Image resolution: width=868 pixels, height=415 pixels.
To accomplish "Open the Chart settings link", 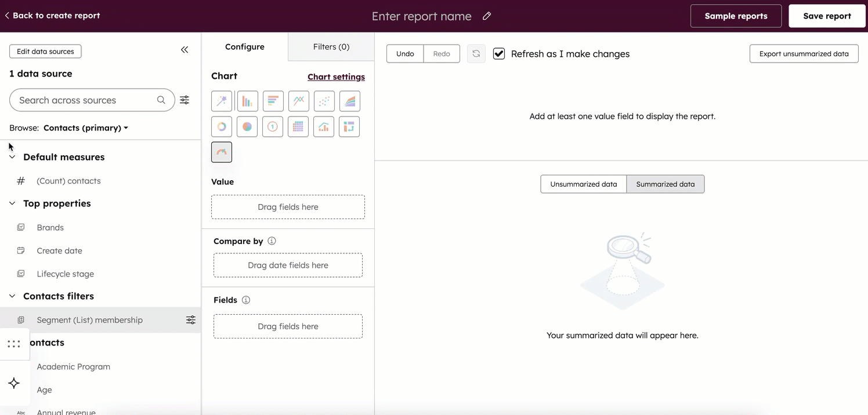I will click(x=336, y=77).
